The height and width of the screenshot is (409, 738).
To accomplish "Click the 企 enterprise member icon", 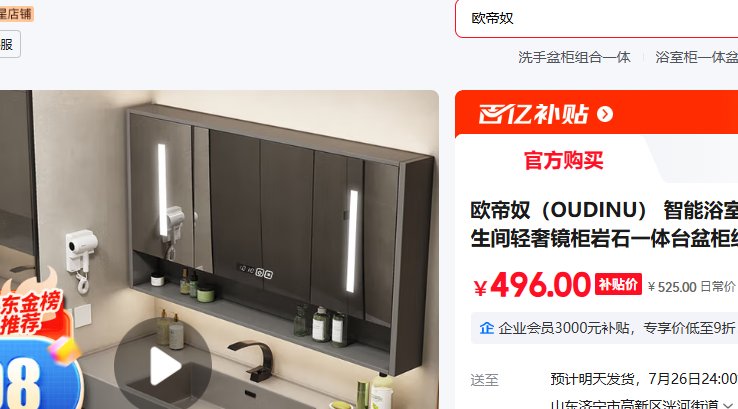I will [x=487, y=328].
